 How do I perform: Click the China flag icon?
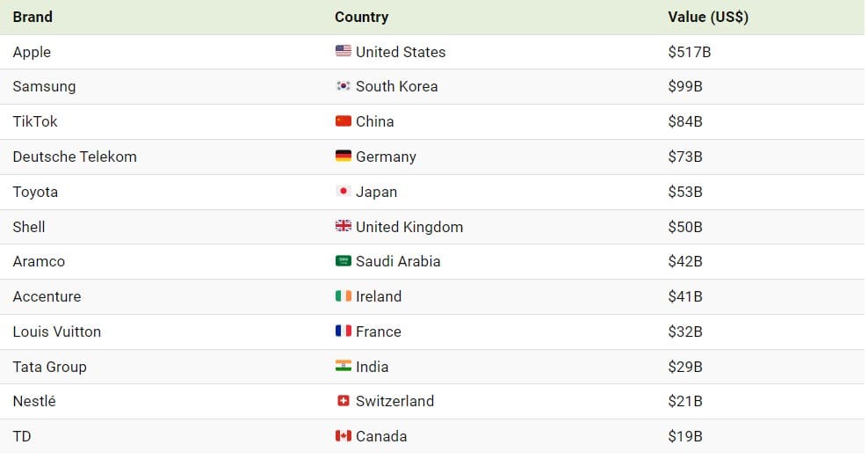tap(343, 121)
